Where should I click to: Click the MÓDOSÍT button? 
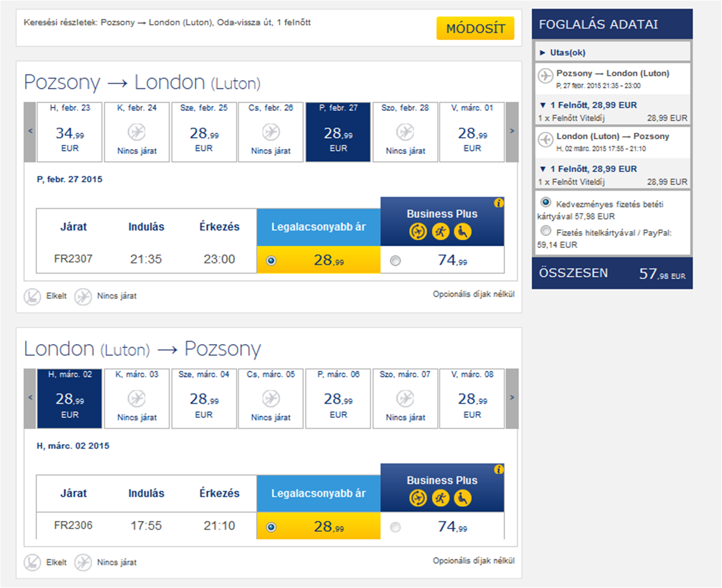[475, 29]
